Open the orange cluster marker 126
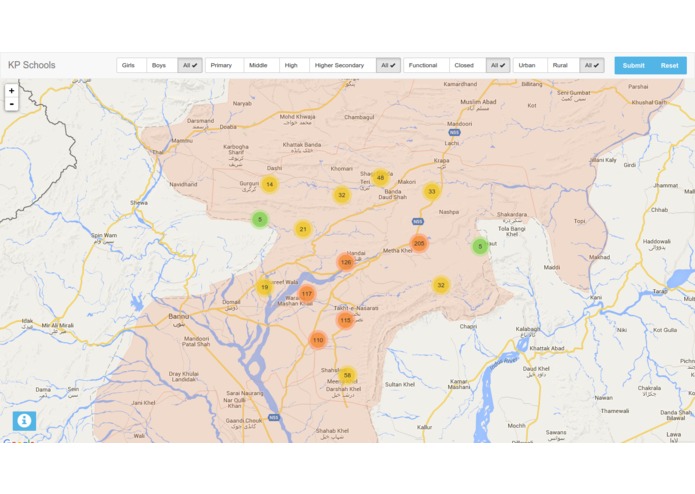The width and height of the screenshot is (695, 494). 346,262
